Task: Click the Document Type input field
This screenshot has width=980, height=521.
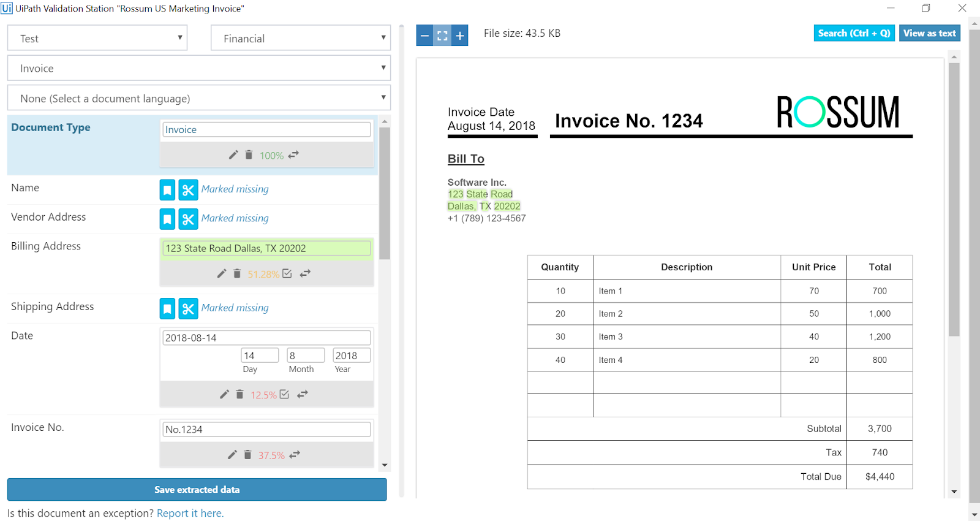Action: (266, 129)
